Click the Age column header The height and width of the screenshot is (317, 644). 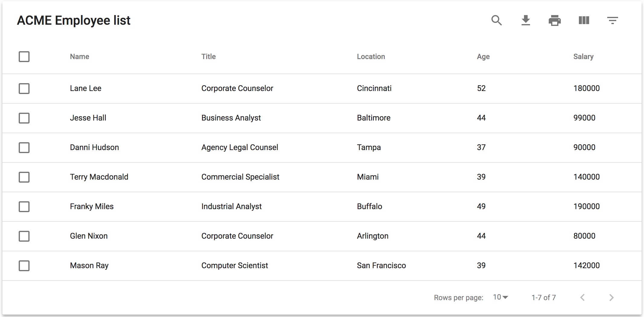pos(483,57)
